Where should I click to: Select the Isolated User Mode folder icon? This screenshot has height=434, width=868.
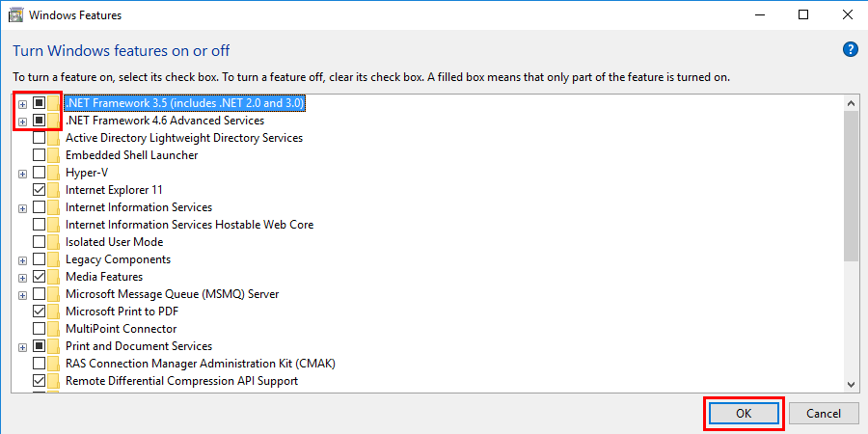(x=53, y=242)
